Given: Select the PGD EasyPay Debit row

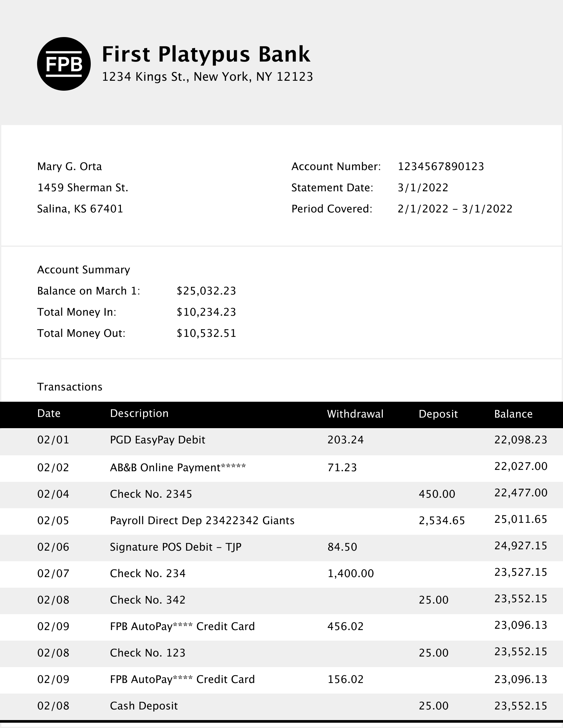Looking at the screenshot, I should [157, 440].
